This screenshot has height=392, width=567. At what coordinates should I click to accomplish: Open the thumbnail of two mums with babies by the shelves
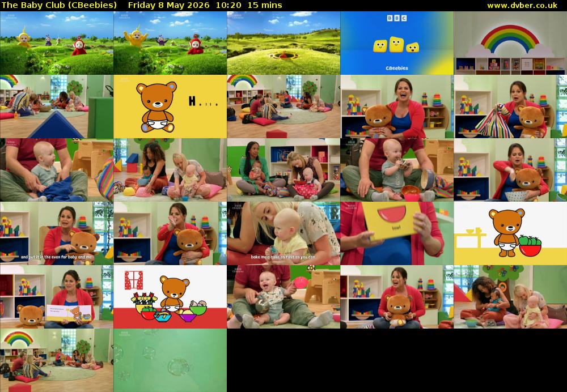point(283,170)
